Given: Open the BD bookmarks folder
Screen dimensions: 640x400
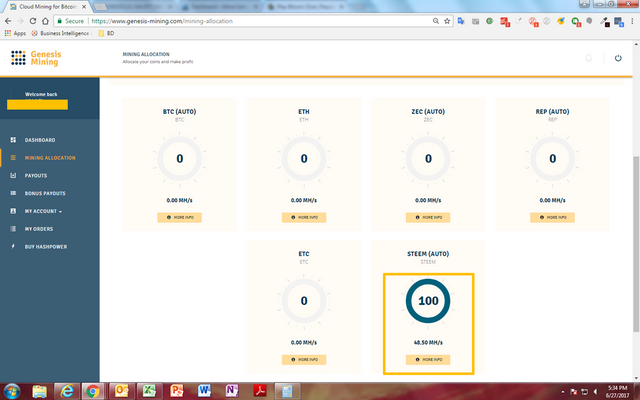Looking at the screenshot, I should pyautogui.click(x=106, y=33).
